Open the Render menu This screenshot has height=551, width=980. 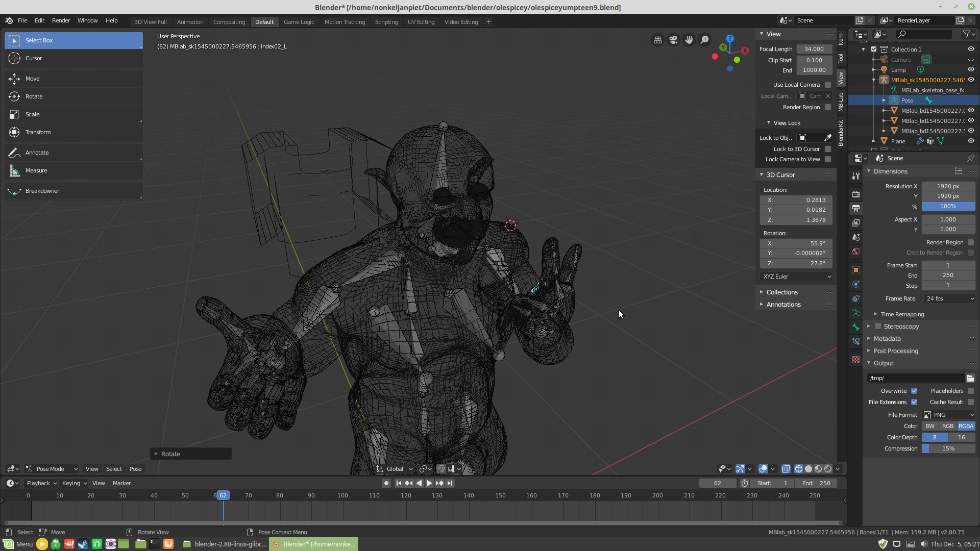point(61,20)
